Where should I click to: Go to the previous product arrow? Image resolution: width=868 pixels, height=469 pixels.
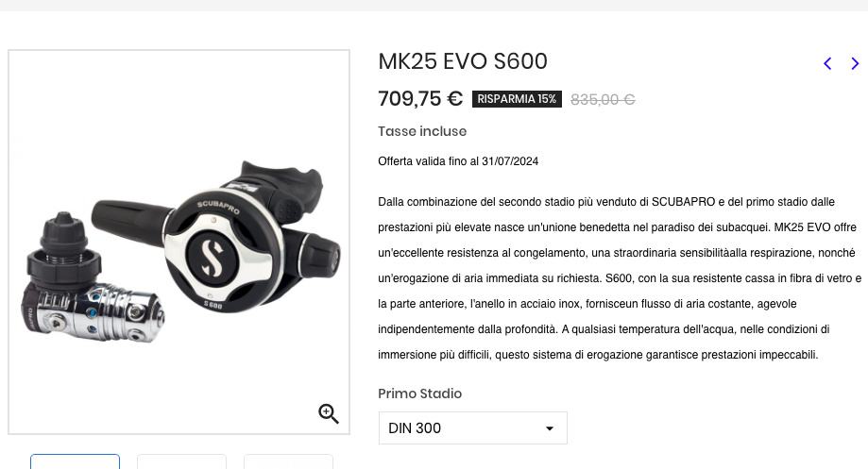coord(827,63)
